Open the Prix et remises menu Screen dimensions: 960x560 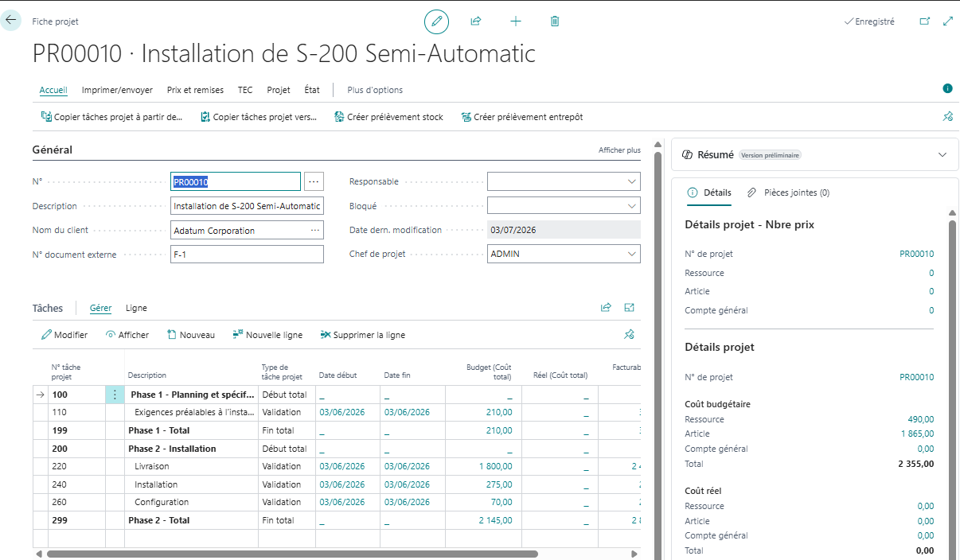pyautogui.click(x=195, y=90)
